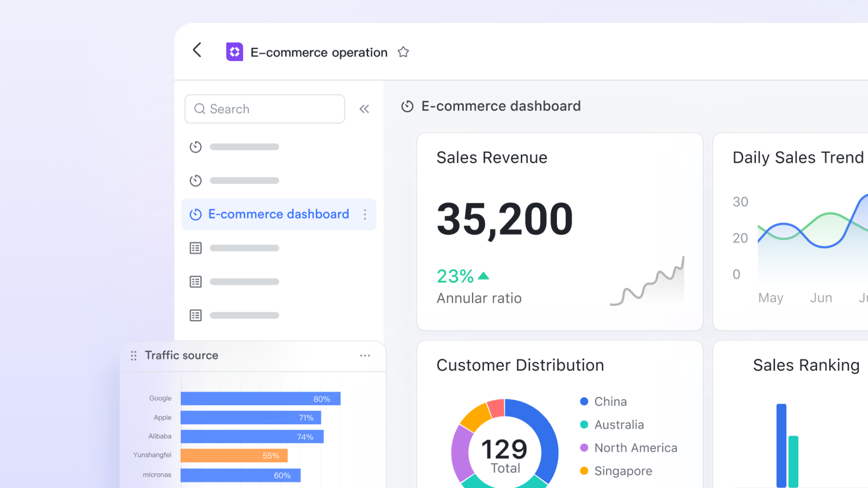
Task: Click the Annular ratio label
Action: pyautogui.click(x=479, y=298)
